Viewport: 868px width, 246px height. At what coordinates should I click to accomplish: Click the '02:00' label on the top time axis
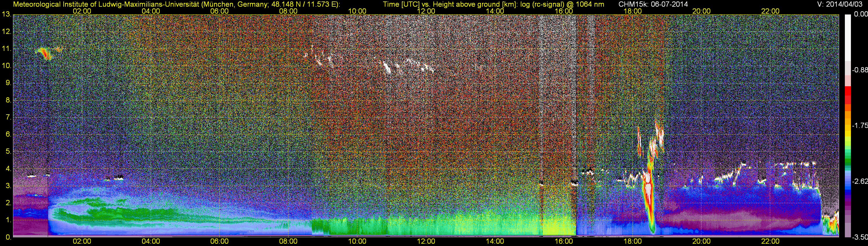(82, 11)
